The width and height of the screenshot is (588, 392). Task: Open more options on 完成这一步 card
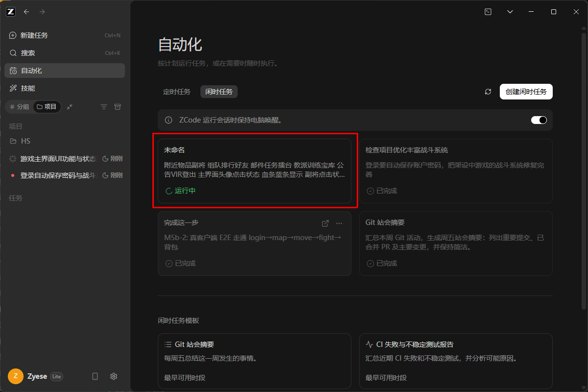point(339,223)
